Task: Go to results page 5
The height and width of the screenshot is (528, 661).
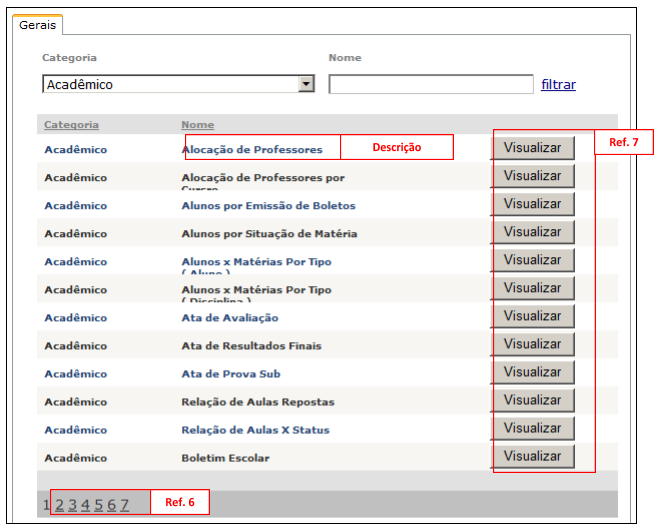Action: point(99,504)
